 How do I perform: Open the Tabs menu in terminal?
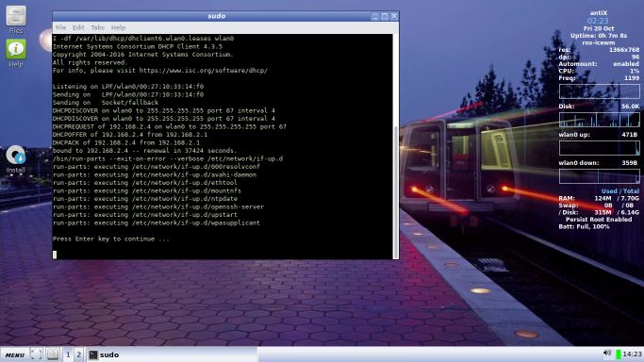[97, 27]
